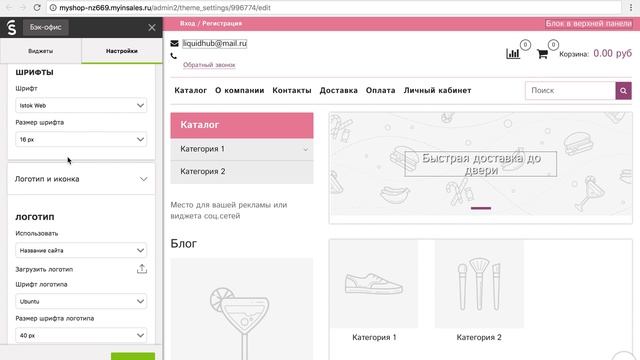The height and width of the screenshot is (360, 640).
Task: Click the green save button at sidebar bottom
Action: click(133, 356)
